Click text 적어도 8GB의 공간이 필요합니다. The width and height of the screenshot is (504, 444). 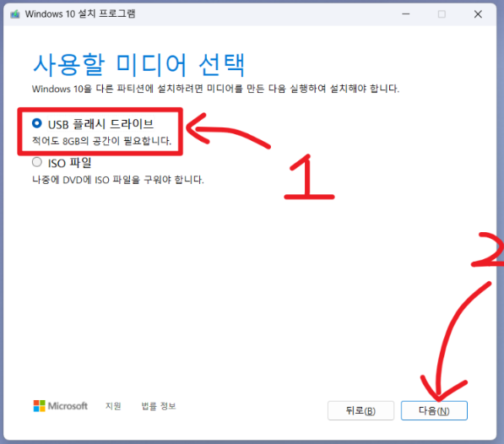[101, 141]
